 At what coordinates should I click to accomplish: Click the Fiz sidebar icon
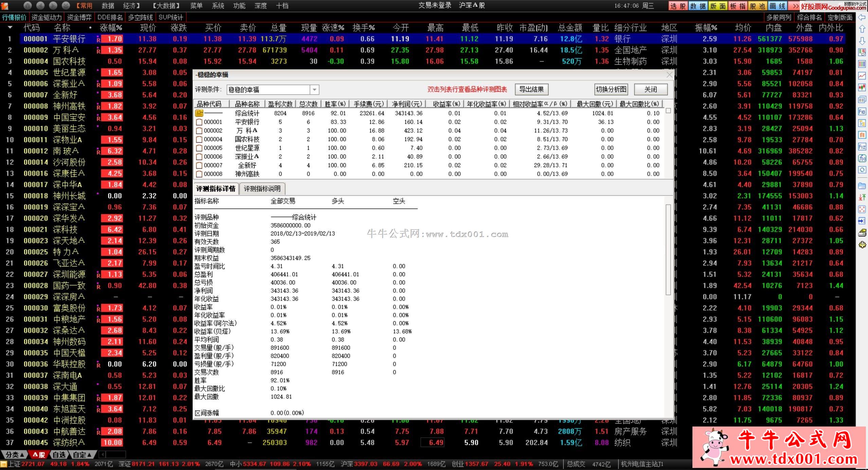point(862,147)
